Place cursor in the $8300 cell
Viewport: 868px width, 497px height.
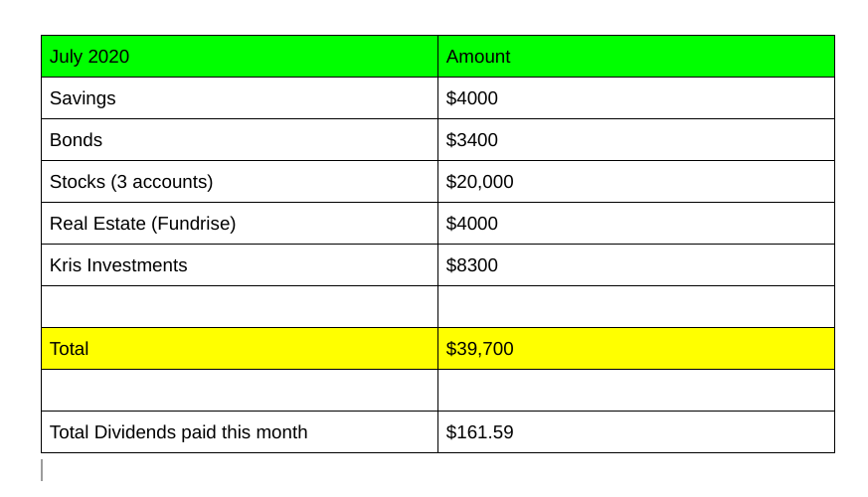tap(635, 265)
